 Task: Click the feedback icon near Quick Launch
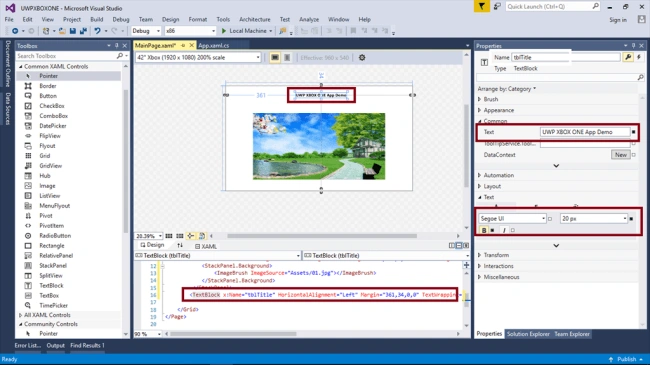497,7
